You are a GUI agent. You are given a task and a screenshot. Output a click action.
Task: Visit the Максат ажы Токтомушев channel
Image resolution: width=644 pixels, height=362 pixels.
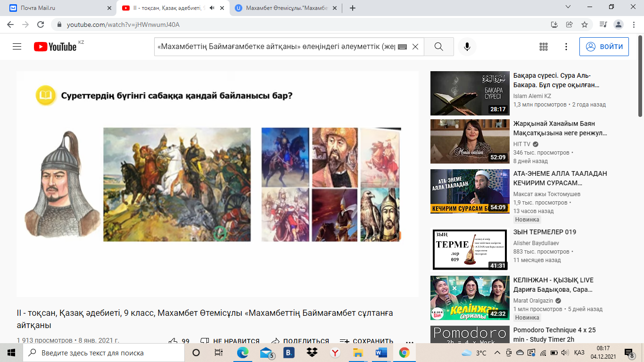tap(547, 194)
